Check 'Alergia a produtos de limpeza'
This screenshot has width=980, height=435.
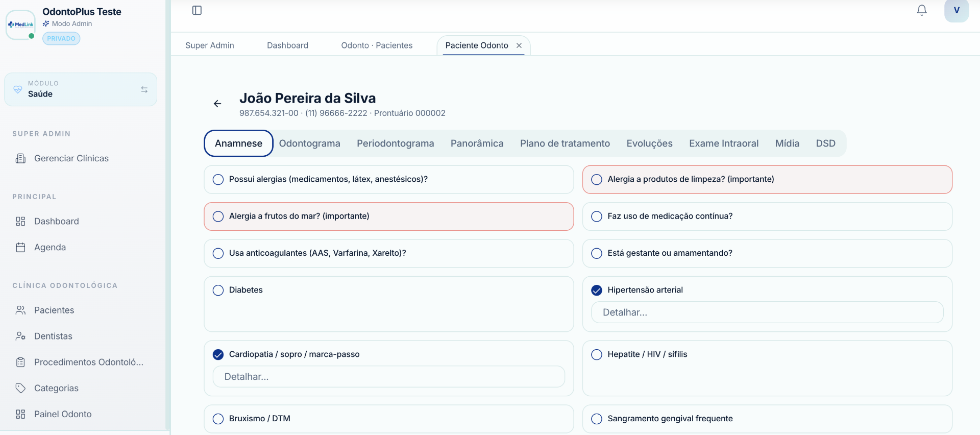tap(597, 179)
